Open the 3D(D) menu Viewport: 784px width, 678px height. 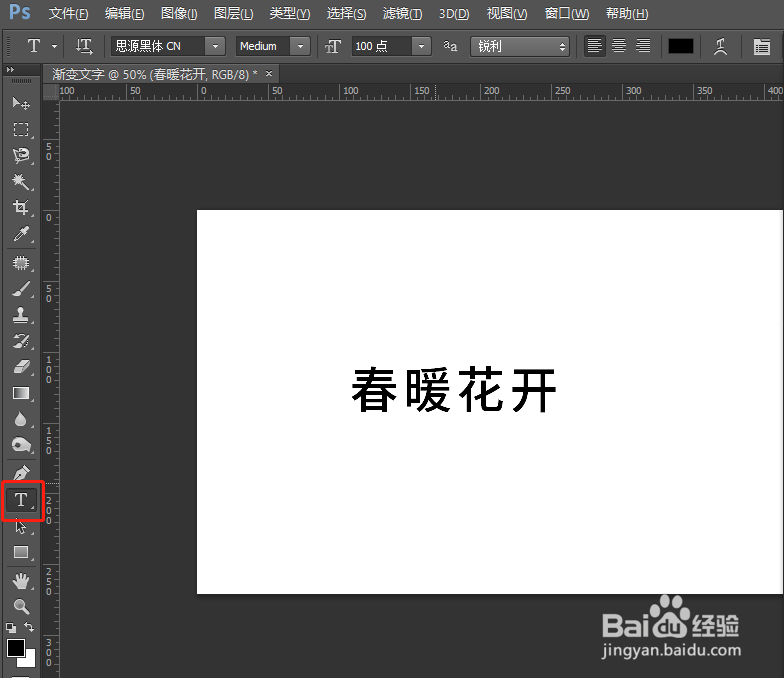point(454,14)
